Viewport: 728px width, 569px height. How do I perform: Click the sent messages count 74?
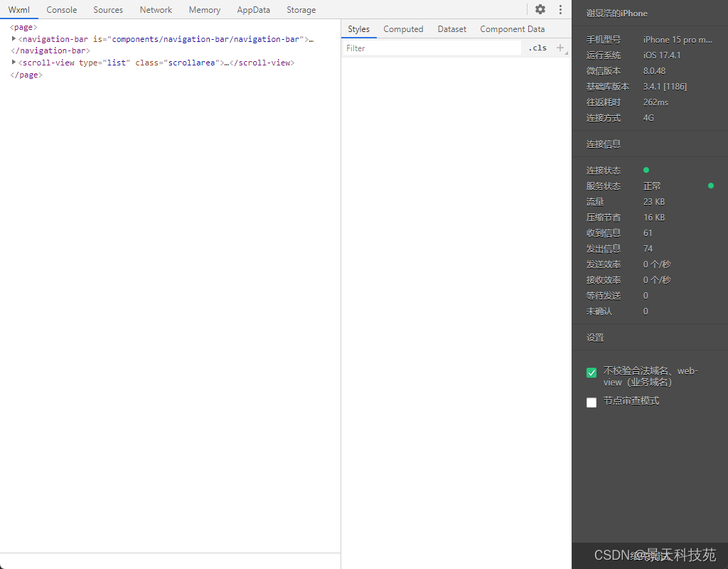pyautogui.click(x=648, y=249)
